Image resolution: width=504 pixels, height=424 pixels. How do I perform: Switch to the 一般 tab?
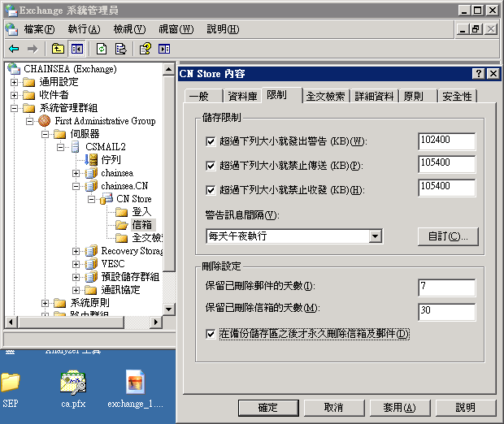click(x=203, y=96)
